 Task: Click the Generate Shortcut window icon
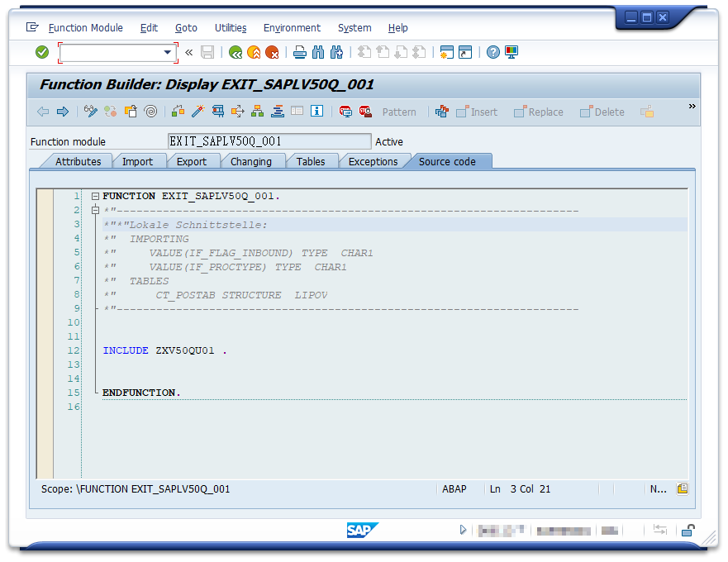[465, 52]
